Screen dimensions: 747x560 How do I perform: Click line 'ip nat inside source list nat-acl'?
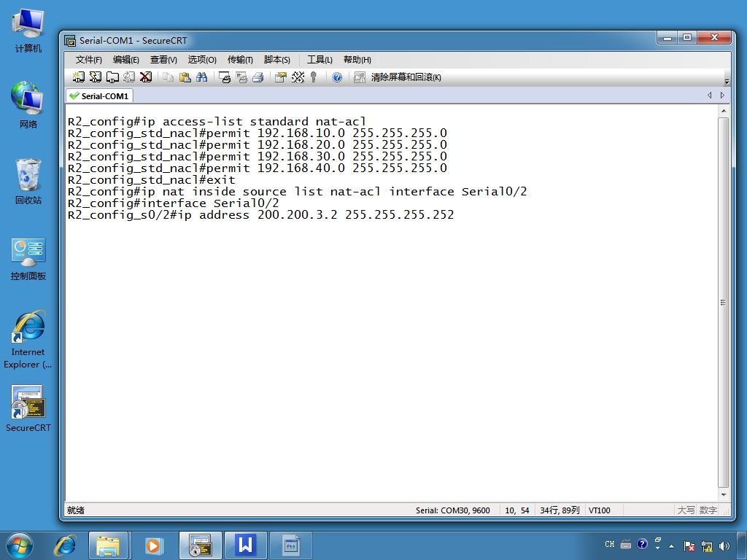[x=261, y=192]
